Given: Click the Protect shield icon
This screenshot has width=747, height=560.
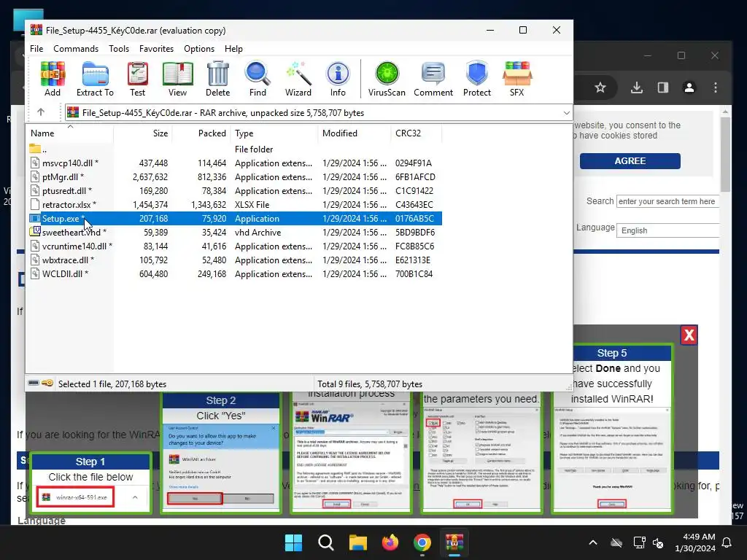Looking at the screenshot, I should pos(477,79).
